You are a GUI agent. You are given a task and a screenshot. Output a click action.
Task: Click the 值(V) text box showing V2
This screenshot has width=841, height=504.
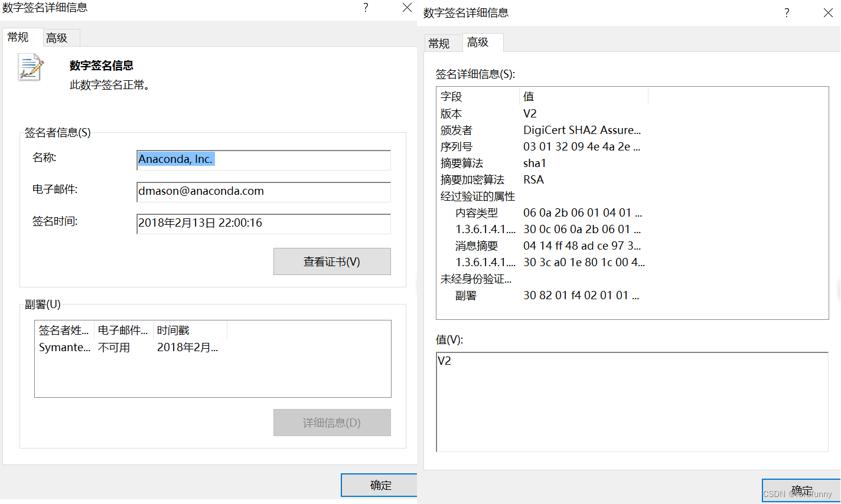(x=632, y=402)
